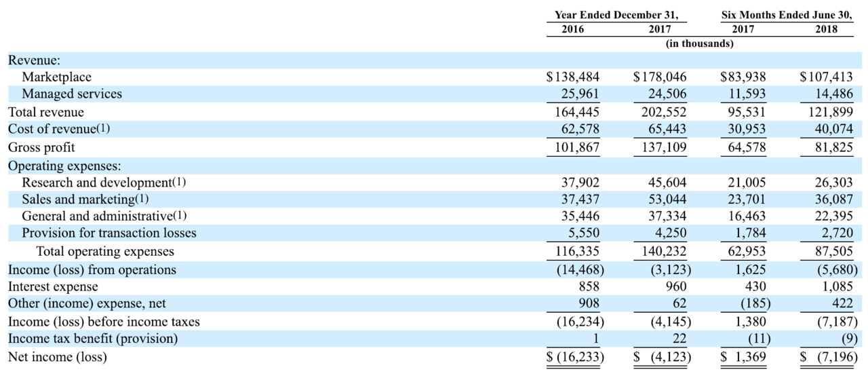Image resolution: width=868 pixels, height=378 pixels.
Task: Select the Provision for transaction losses label
Action: pos(109,233)
